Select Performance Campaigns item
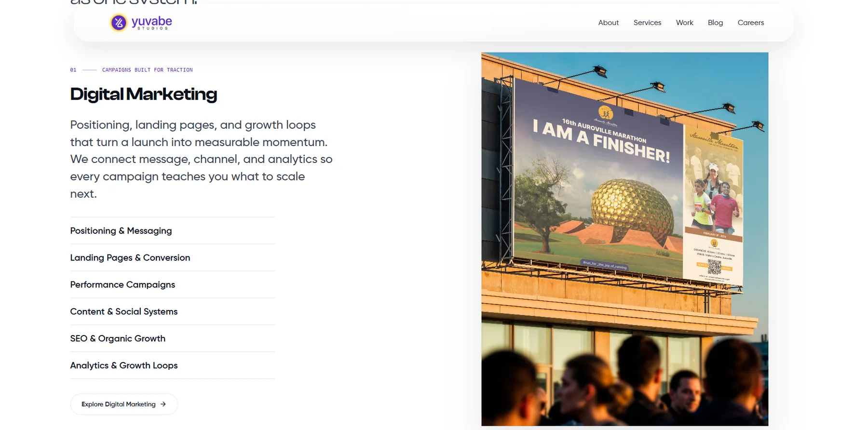Image resolution: width=868 pixels, height=430 pixels. tap(173, 284)
